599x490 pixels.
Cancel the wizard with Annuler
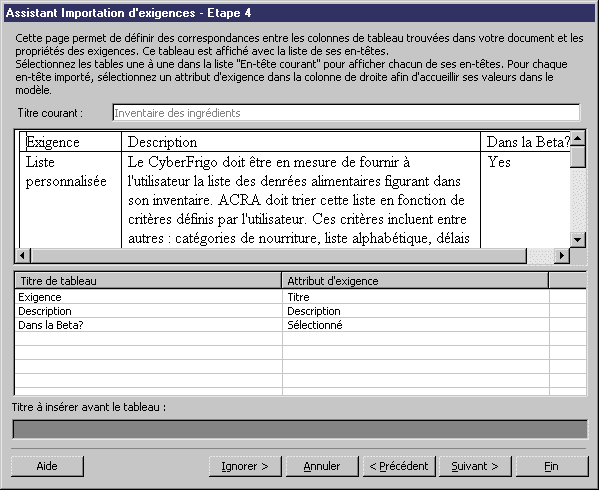pos(322,466)
